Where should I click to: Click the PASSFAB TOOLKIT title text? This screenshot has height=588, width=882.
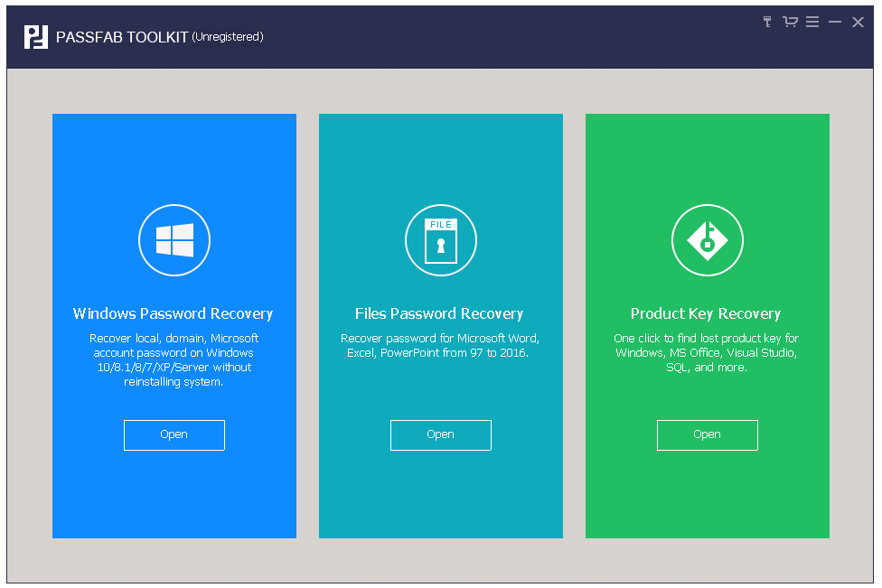click(x=124, y=37)
